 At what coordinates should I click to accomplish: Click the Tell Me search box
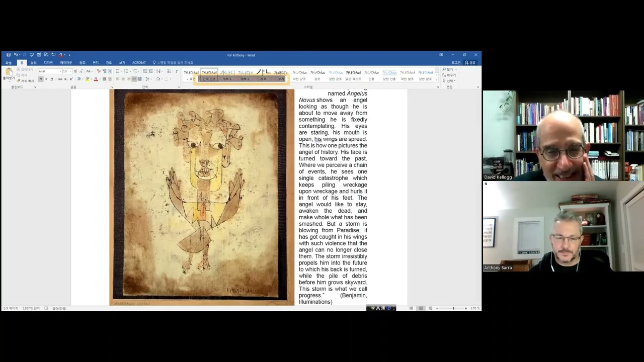click(174, 63)
